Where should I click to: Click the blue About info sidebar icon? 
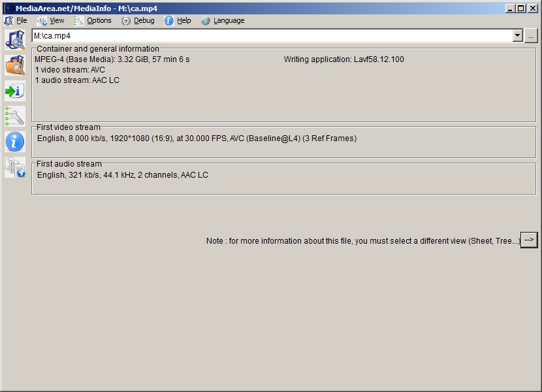(x=14, y=142)
